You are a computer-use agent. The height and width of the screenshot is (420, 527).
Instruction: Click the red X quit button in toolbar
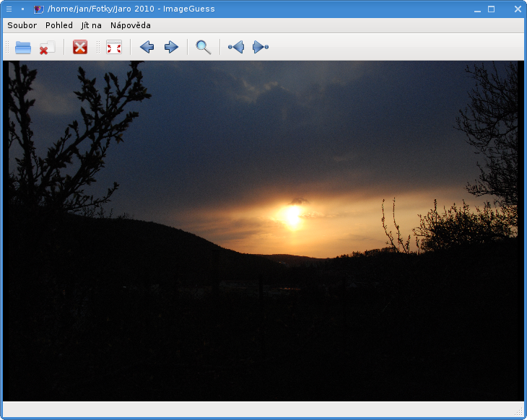coord(80,47)
